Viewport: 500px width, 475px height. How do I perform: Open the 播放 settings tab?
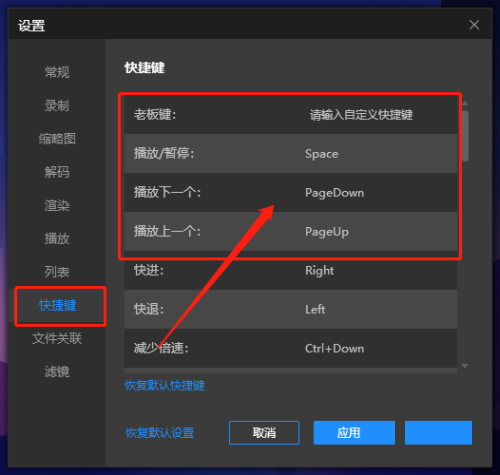(x=57, y=239)
